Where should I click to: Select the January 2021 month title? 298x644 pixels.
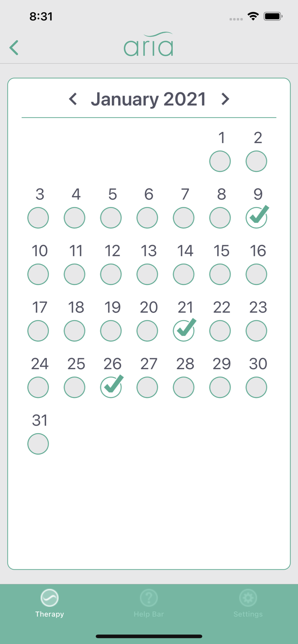pyautogui.click(x=148, y=99)
